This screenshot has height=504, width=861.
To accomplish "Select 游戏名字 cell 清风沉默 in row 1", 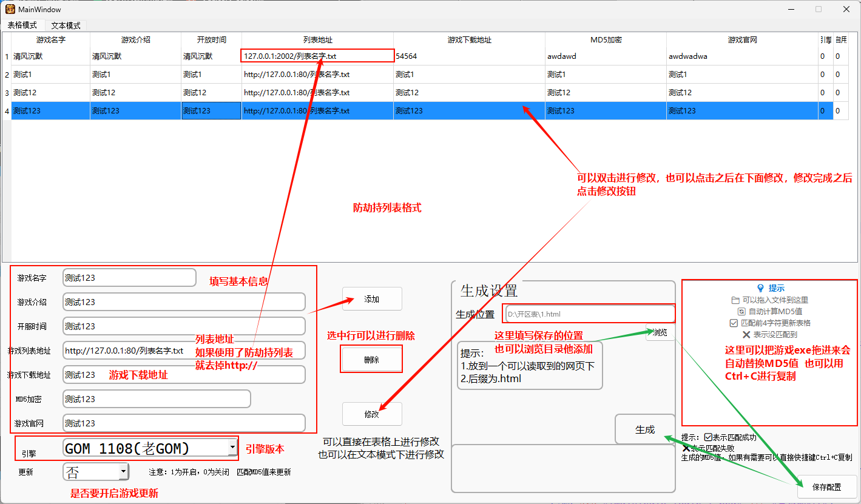I will coord(51,56).
